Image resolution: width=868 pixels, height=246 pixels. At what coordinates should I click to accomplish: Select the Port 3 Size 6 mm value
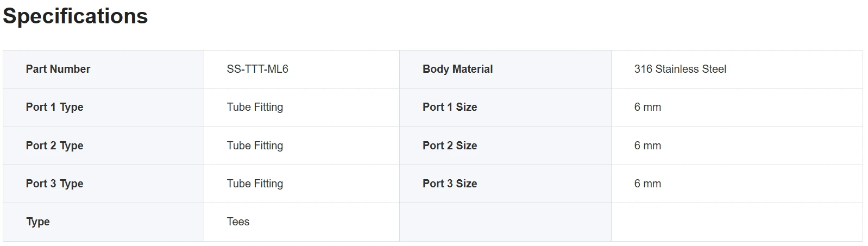[x=647, y=184]
